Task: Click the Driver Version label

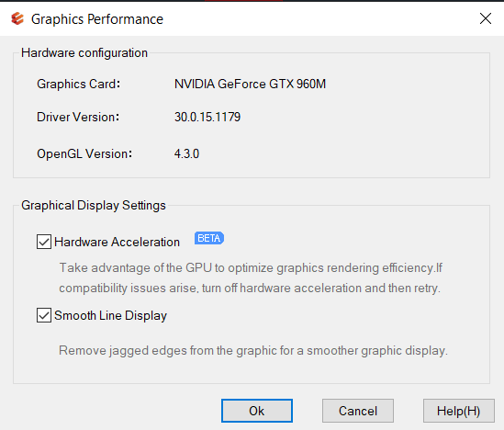Action: tap(78, 117)
